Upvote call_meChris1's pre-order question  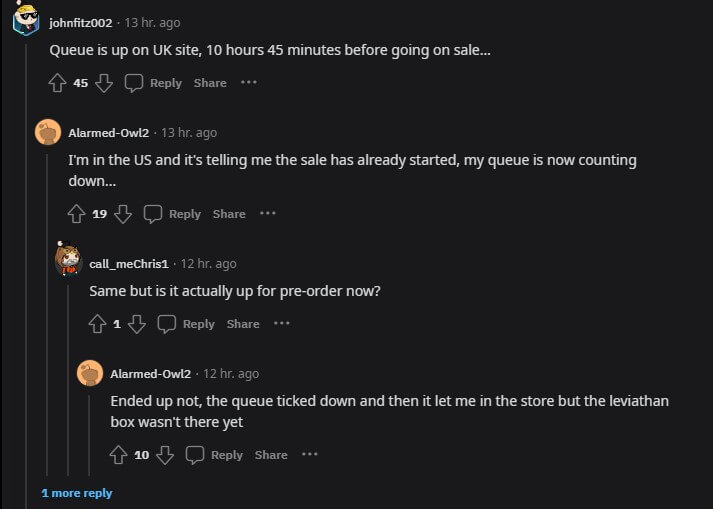click(x=97, y=324)
